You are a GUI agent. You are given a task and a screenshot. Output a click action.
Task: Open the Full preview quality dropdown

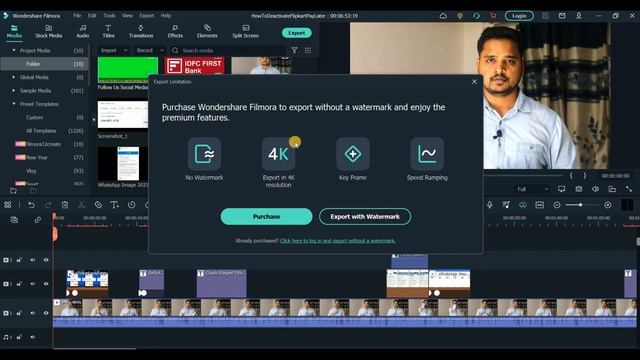coord(532,189)
